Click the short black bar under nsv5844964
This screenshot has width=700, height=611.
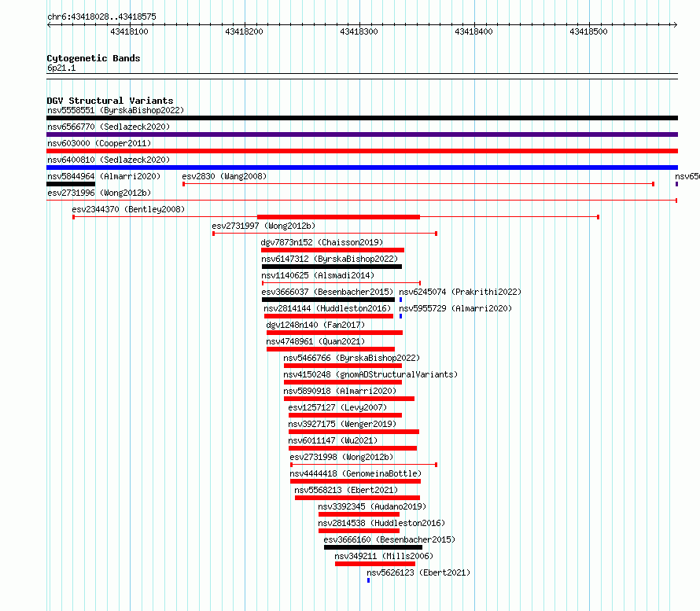(71, 184)
